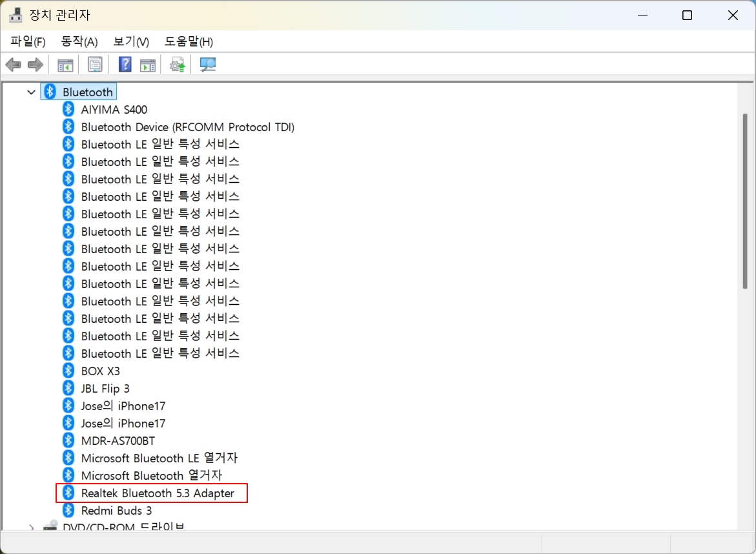
Task: Select the Bluetooth category label
Action: pyautogui.click(x=88, y=92)
